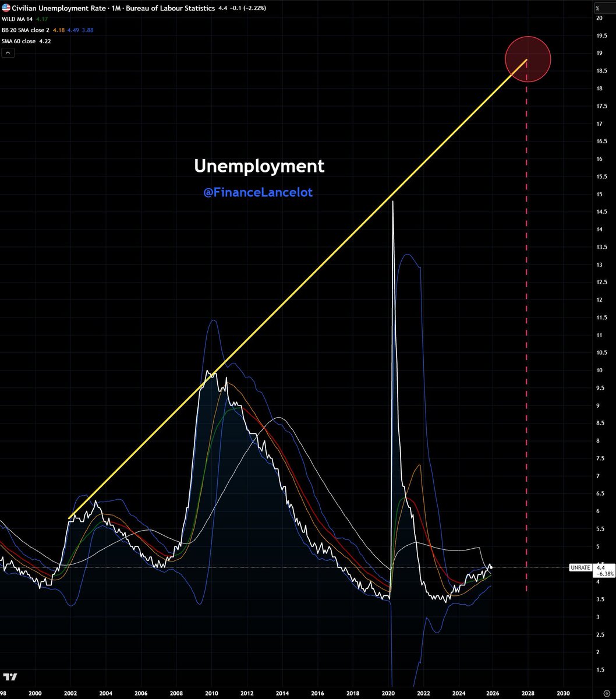Click the 17 label on the price scale
The image size is (616, 699).
click(599, 123)
